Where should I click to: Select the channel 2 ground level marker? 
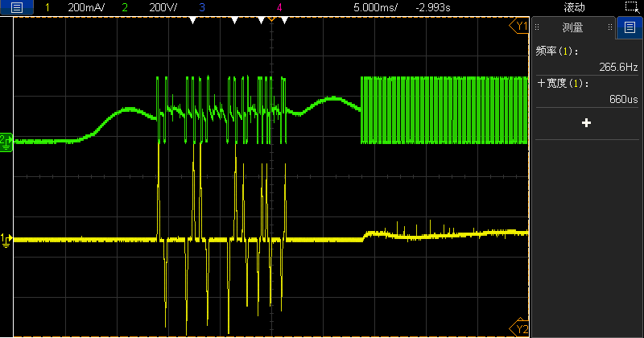[x=6, y=141]
